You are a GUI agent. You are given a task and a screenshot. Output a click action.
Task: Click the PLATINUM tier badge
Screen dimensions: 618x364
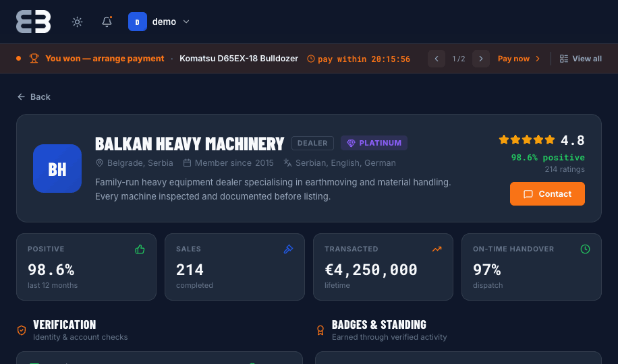point(374,143)
